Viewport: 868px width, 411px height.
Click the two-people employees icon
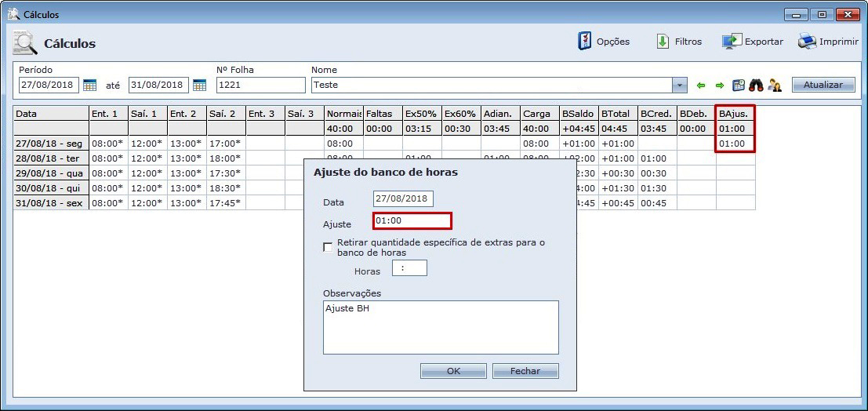pyautogui.click(x=775, y=85)
